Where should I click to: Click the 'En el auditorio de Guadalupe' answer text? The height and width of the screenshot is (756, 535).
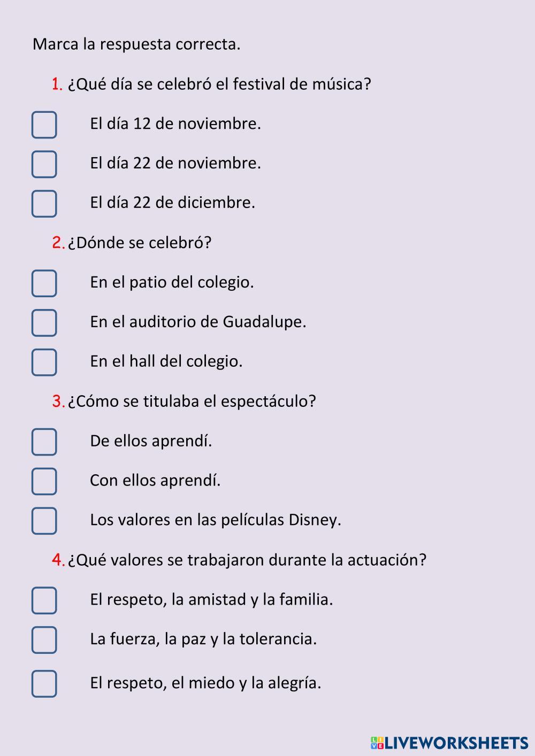pyautogui.click(x=198, y=322)
